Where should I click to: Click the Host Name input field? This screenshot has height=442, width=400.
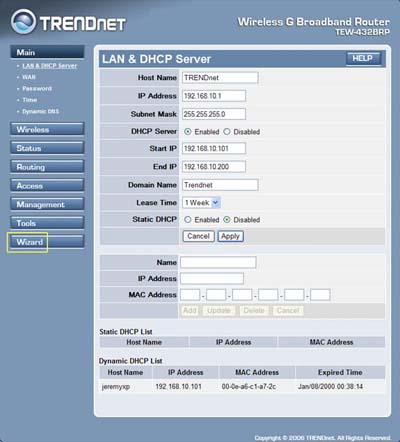220,78
